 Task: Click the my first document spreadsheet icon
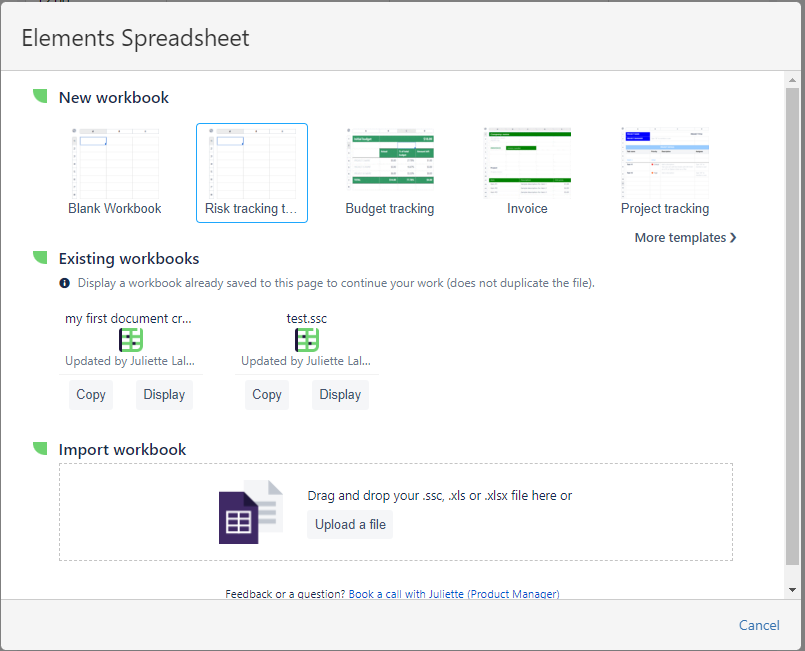point(131,340)
